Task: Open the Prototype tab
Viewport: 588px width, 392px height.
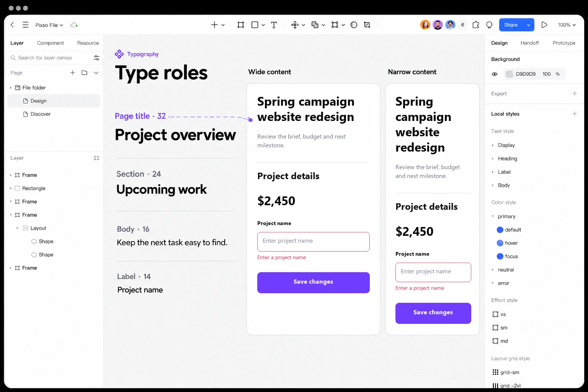Action: tap(564, 43)
